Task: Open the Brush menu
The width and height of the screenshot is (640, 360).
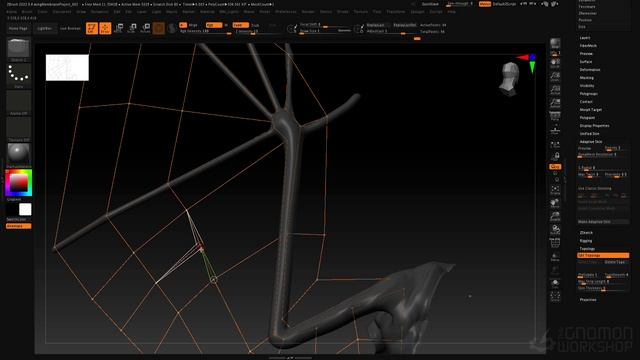Action: [27, 12]
